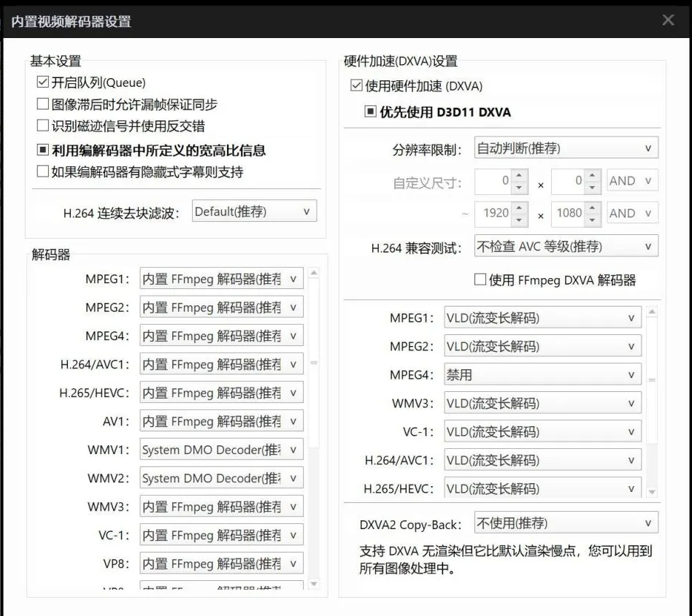Image resolution: width=692 pixels, height=616 pixels.
Task: Increase the 1080 height value
Action: tap(592, 207)
